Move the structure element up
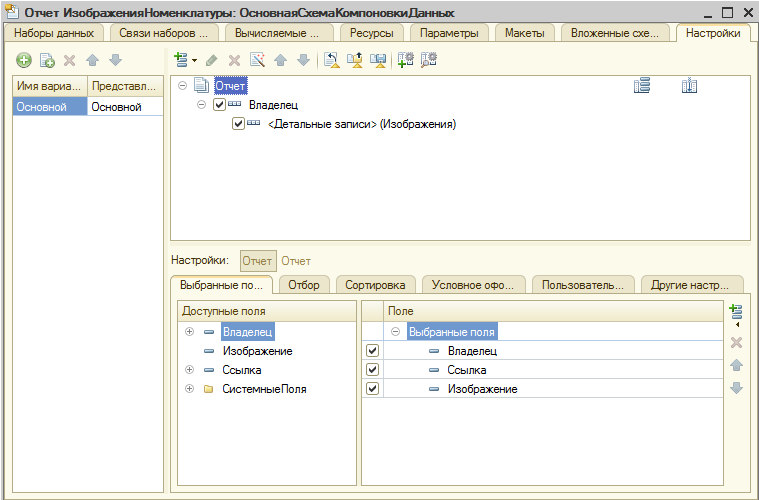Viewport: 759px width, 500px height. [x=280, y=60]
